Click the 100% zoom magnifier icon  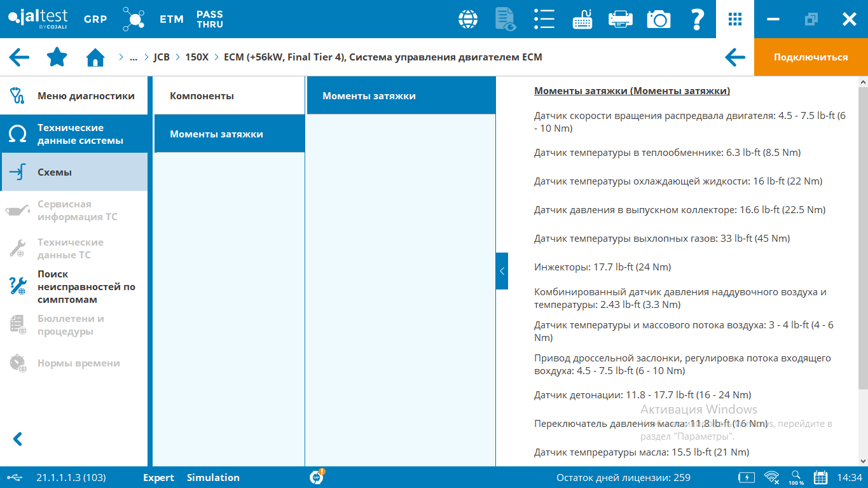tap(796, 477)
